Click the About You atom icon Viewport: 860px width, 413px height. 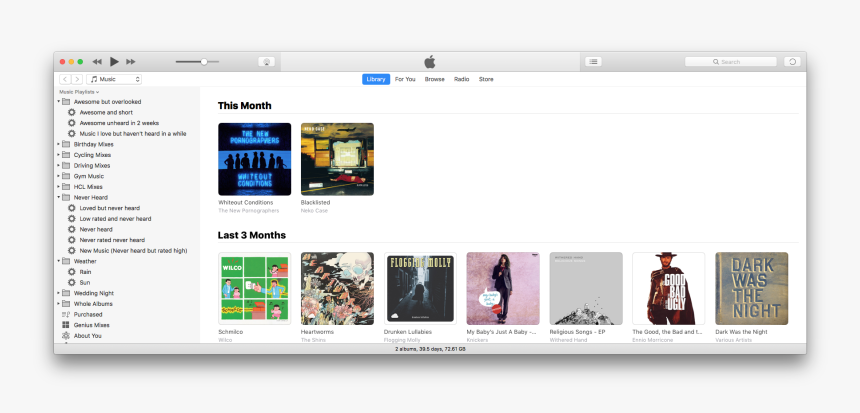click(x=66, y=336)
